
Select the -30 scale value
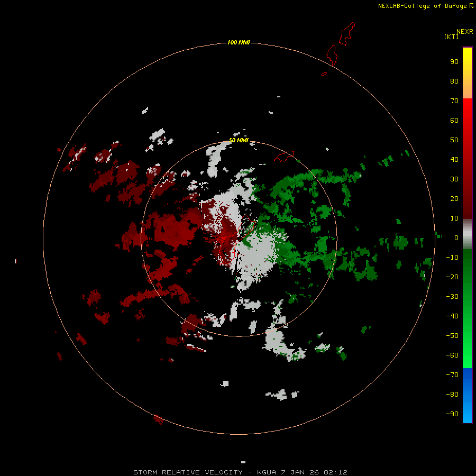(452, 297)
